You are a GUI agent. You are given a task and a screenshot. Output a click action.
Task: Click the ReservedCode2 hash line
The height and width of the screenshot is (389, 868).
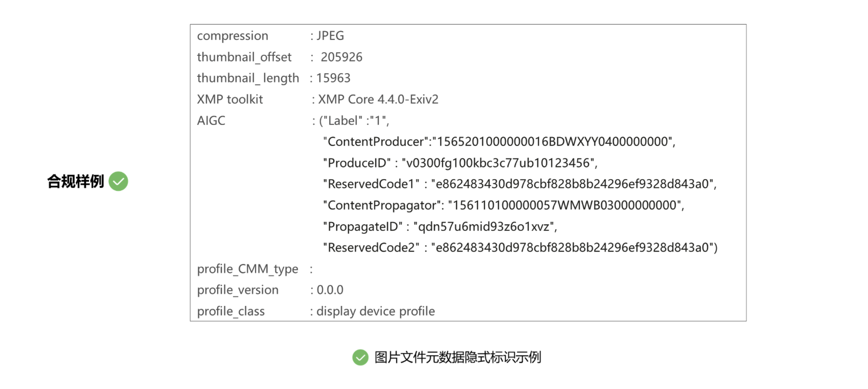click(x=520, y=248)
